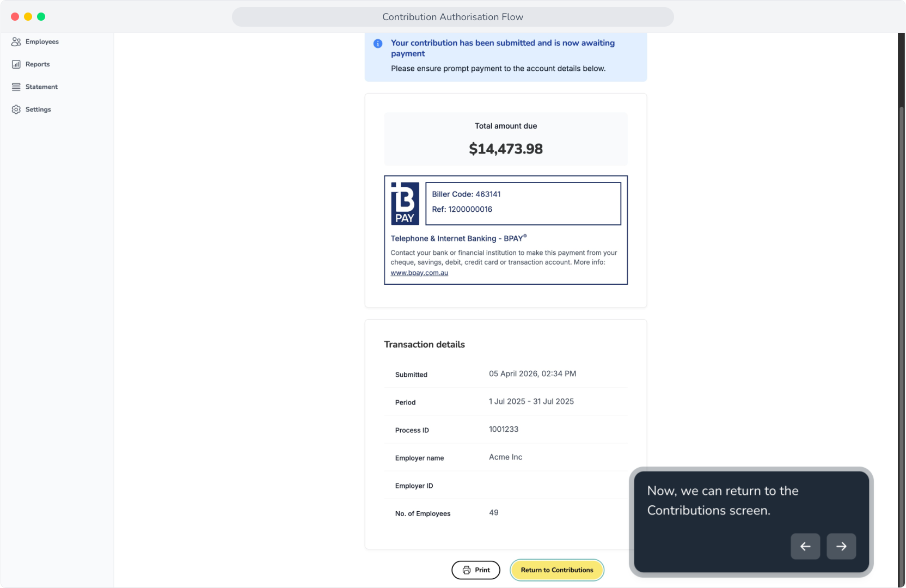Go back to previous tour step arrow
The height and width of the screenshot is (588, 906).
[805, 546]
